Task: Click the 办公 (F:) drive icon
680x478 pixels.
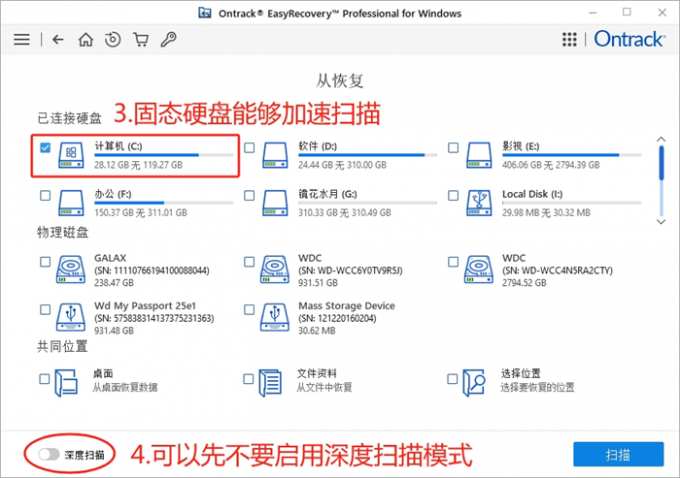Action: [71, 203]
